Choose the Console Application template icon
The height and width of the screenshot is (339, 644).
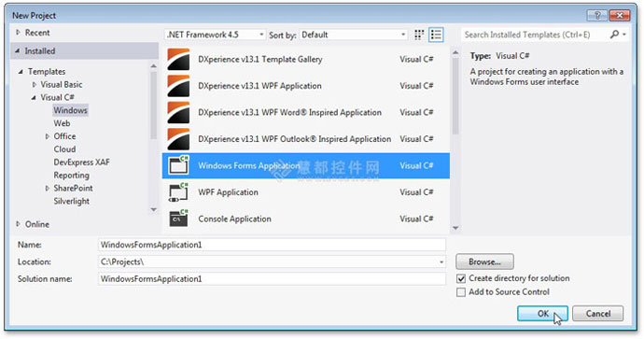(x=178, y=219)
